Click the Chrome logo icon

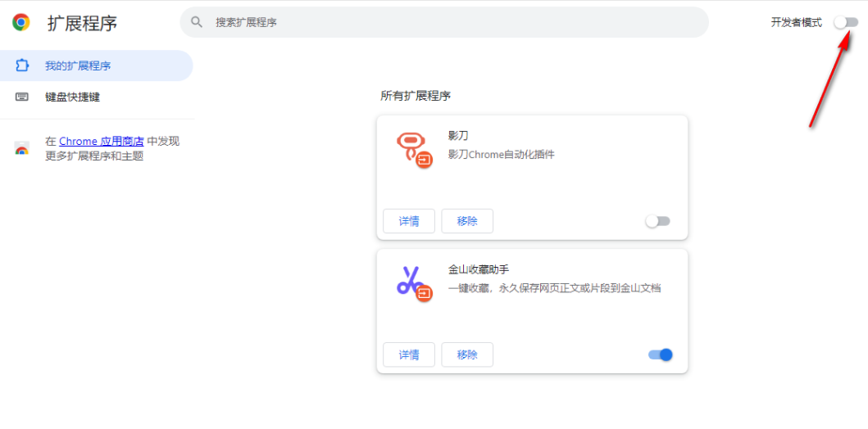click(21, 23)
